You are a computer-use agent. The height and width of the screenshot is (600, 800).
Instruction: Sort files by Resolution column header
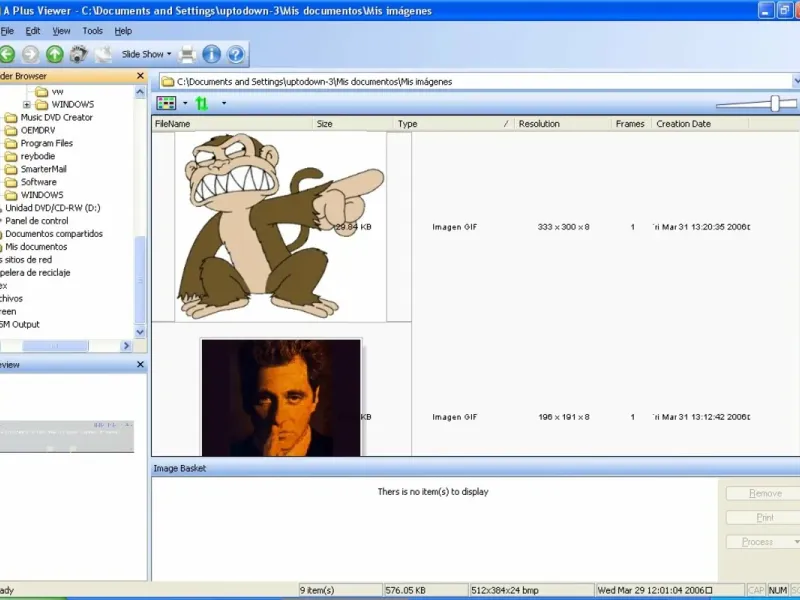pos(539,124)
